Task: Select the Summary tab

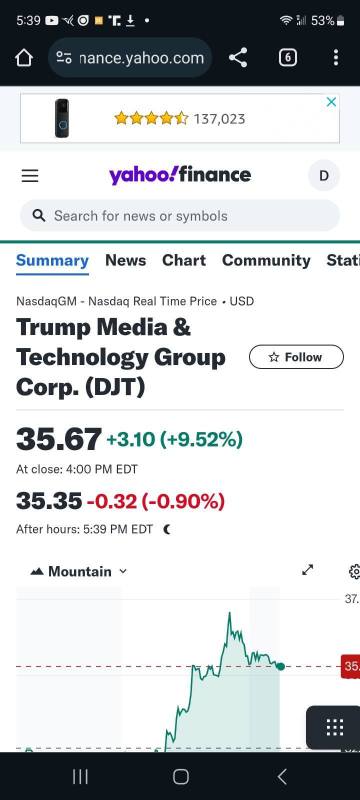Action: tap(52, 260)
